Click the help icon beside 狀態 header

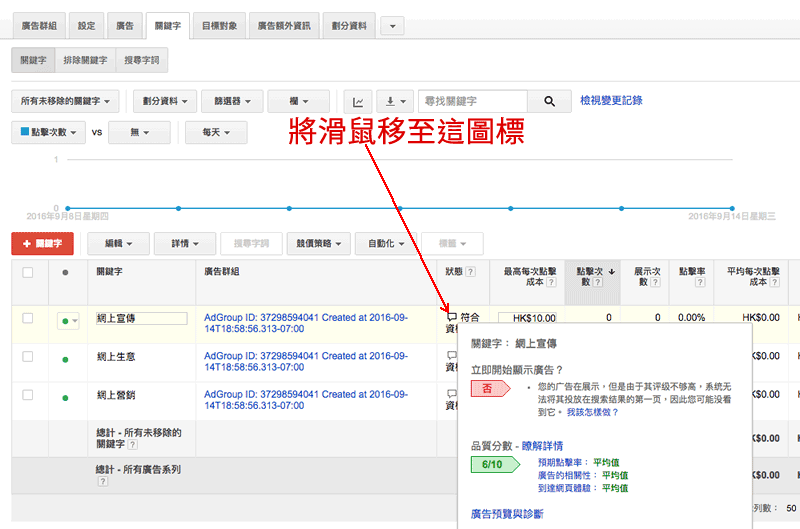[x=471, y=272]
